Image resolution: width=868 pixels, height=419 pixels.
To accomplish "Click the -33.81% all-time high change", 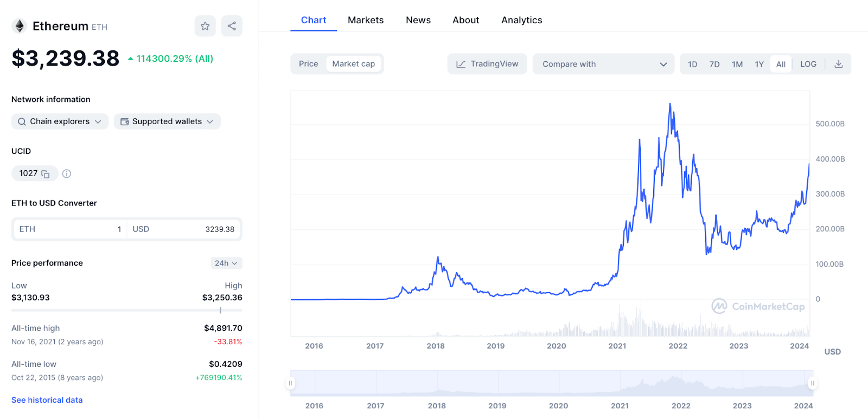I will [x=228, y=341].
